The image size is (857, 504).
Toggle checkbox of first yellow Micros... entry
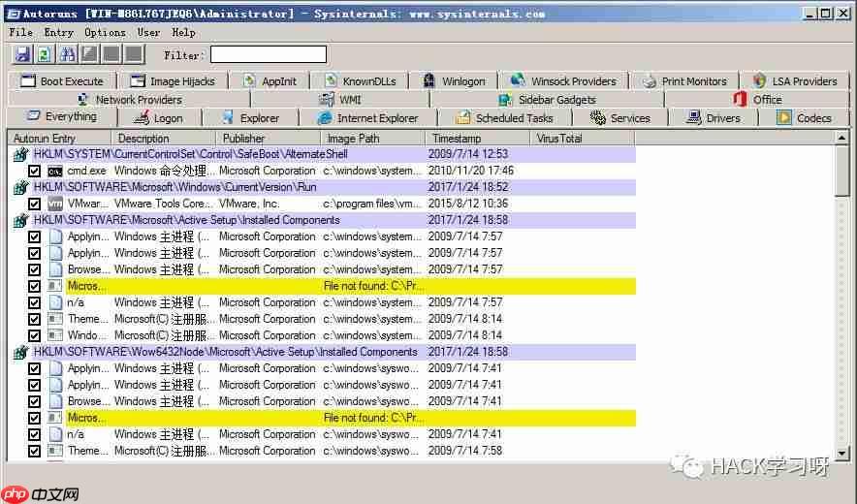35,286
